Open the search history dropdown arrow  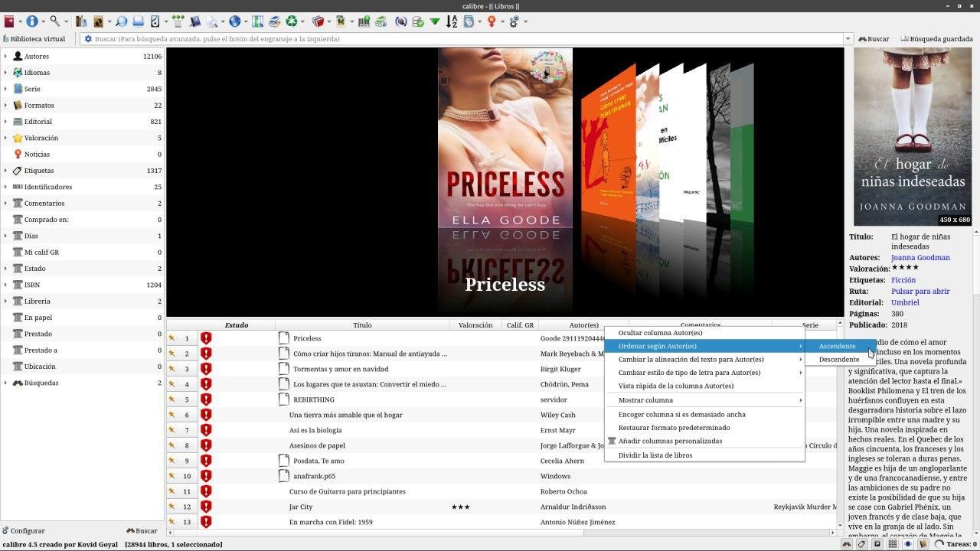(x=848, y=39)
